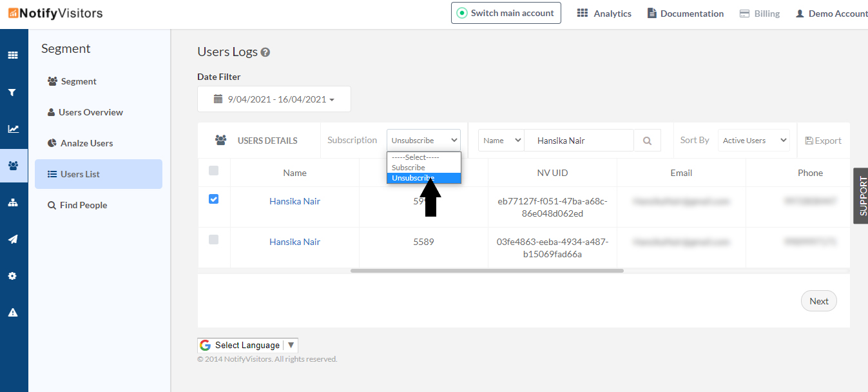
Task: Uncheck the first Hansika Nair row checkbox
Action: tap(214, 199)
